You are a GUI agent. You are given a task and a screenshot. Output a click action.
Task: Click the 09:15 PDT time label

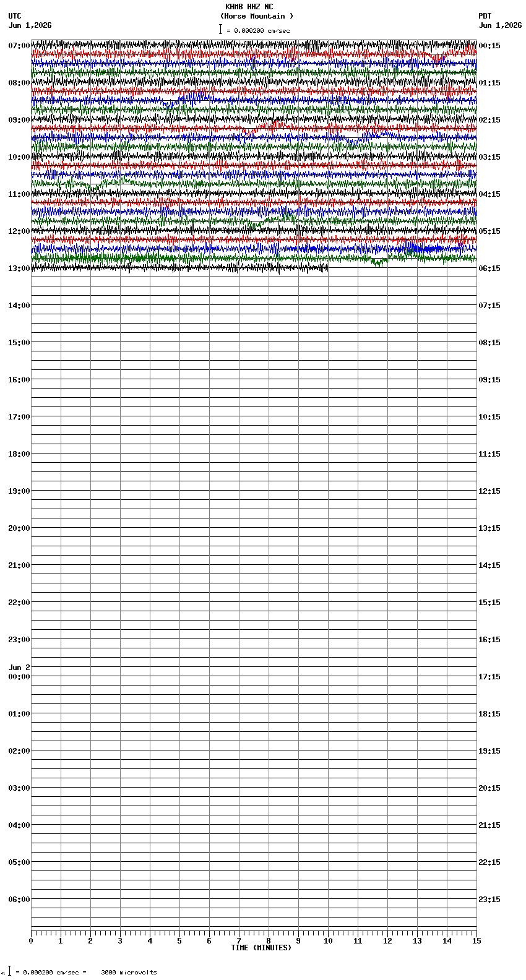click(489, 380)
